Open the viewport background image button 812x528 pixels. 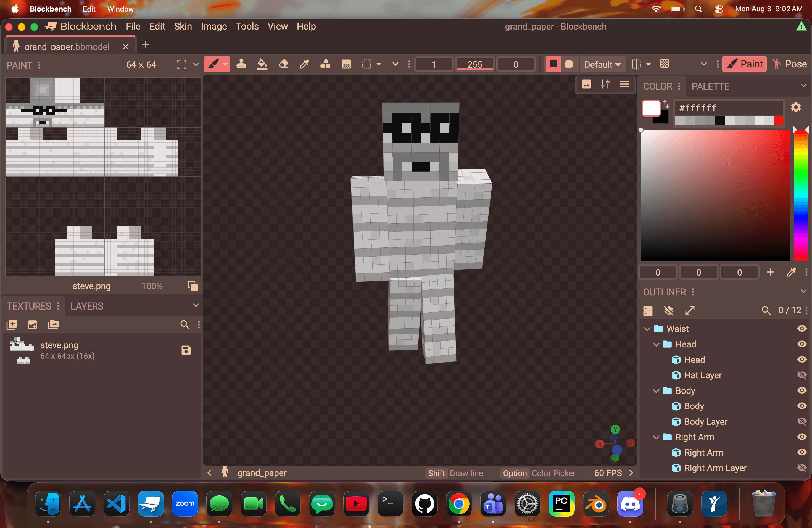click(x=586, y=84)
